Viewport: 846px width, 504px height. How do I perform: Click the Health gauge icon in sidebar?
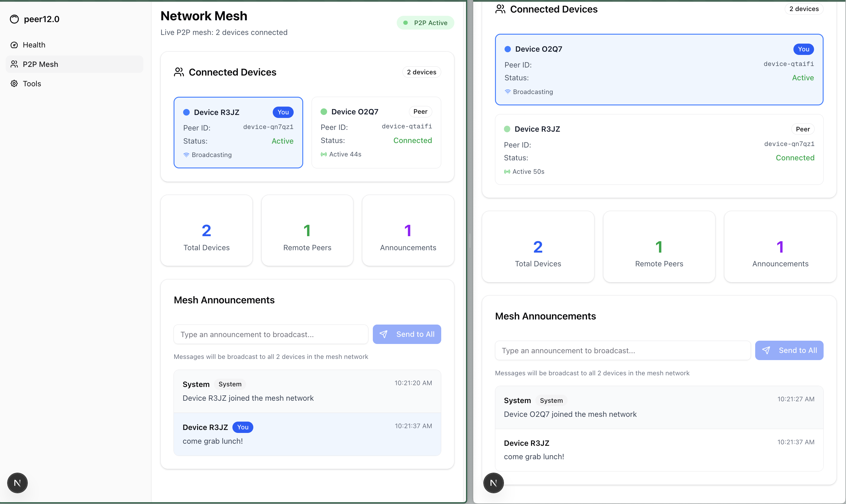14,45
